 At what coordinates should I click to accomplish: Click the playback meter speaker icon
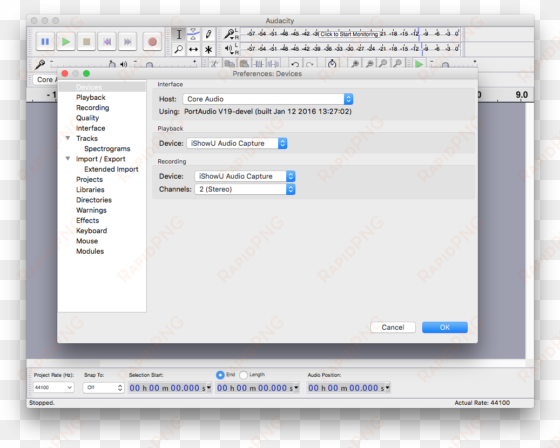click(x=229, y=48)
